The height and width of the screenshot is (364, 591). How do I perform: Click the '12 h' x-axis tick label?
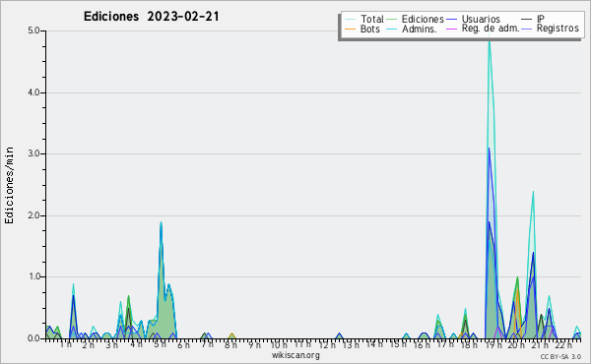pyautogui.click(x=327, y=344)
